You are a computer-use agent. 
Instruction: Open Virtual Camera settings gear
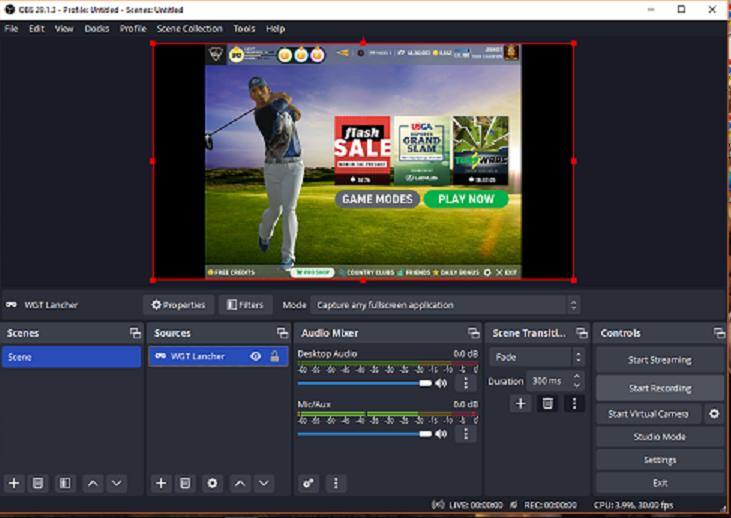coord(714,414)
